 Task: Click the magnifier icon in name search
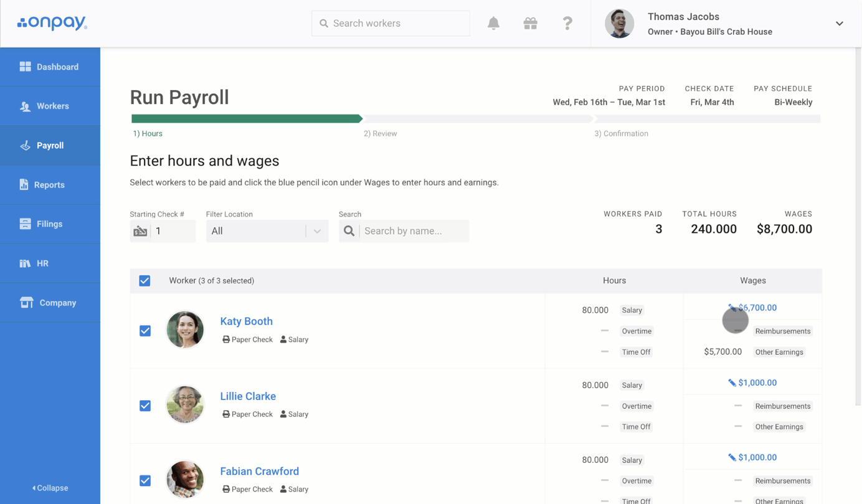[x=349, y=231]
